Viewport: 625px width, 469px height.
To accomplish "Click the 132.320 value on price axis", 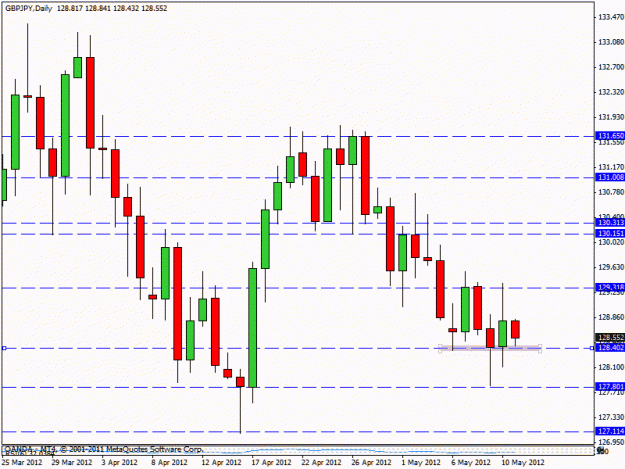I will click(x=611, y=92).
